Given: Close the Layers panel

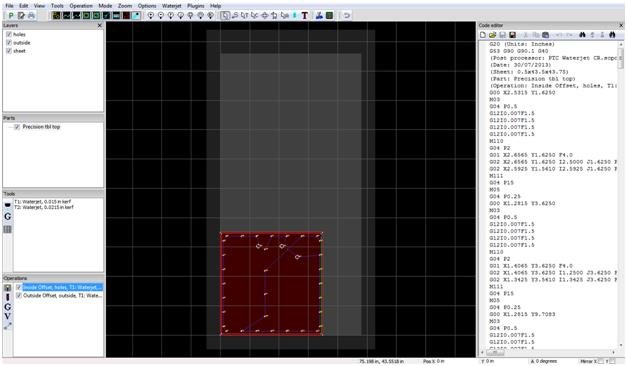Looking at the screenshot, I should (x=100, y=25).
